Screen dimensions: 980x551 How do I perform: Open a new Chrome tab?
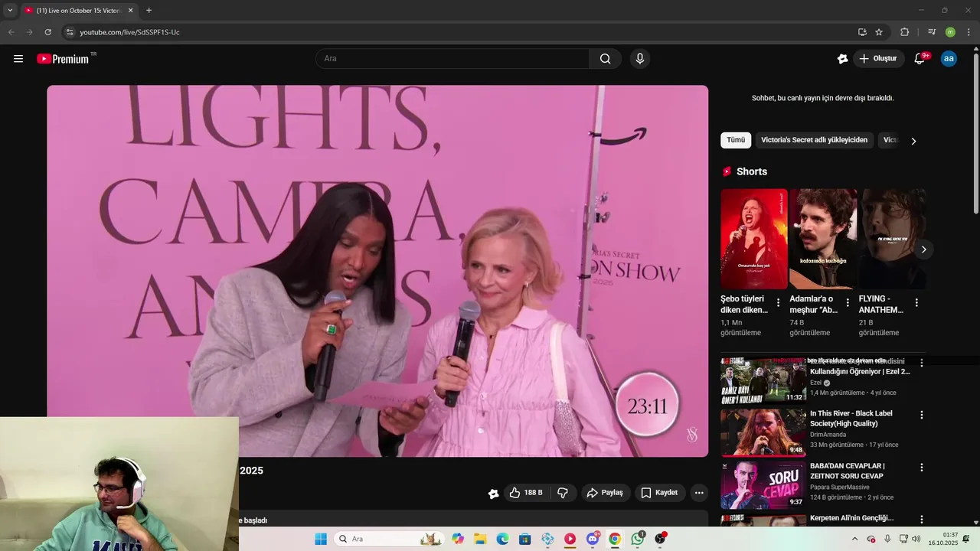point(149,11)
